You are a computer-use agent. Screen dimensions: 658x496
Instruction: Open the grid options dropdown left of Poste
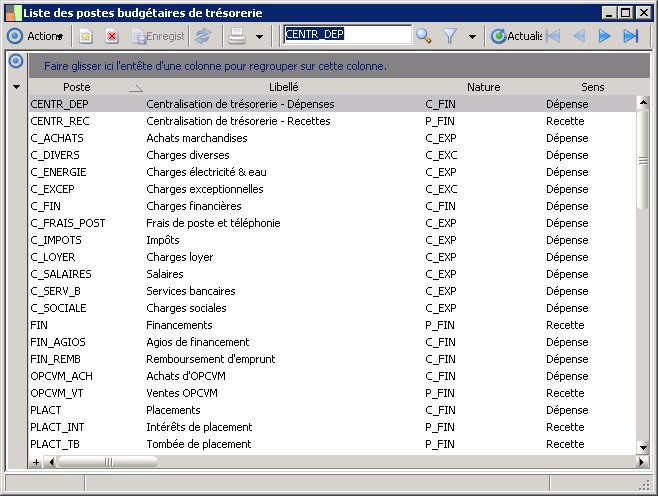tap(15, 87)
